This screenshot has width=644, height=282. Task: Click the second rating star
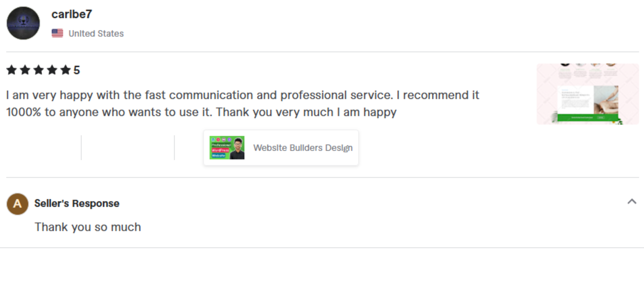click(x=25, y=70)
